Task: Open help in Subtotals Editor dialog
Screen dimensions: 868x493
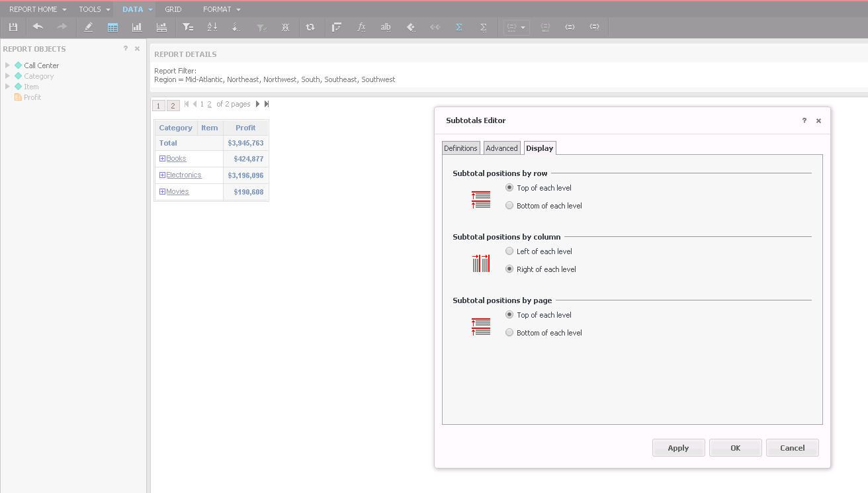Action: (804, 120)
